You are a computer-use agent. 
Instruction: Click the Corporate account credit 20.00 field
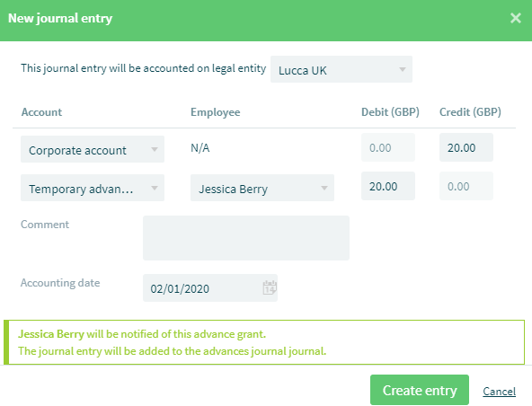(466, 147)
